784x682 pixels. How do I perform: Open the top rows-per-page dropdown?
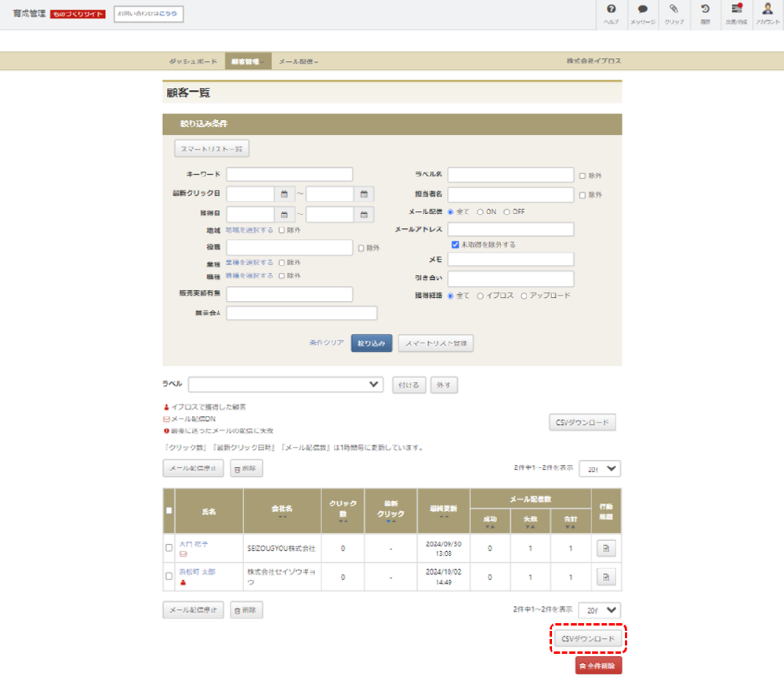pyautogui.click(x=600, y=469)
